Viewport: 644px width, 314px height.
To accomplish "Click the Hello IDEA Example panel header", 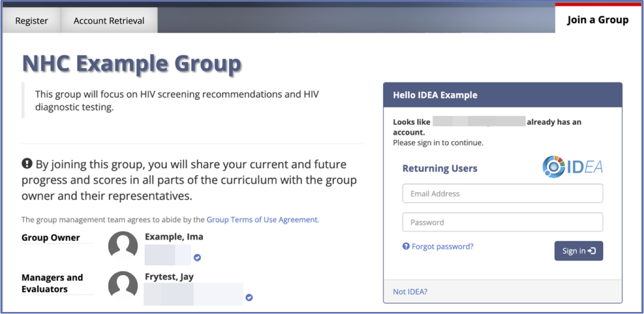I will 503,95.
